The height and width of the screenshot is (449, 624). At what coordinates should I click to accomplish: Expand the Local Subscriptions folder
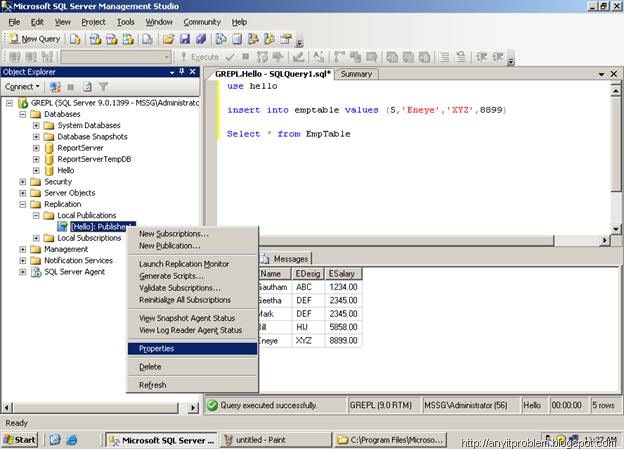coord(36,238)
